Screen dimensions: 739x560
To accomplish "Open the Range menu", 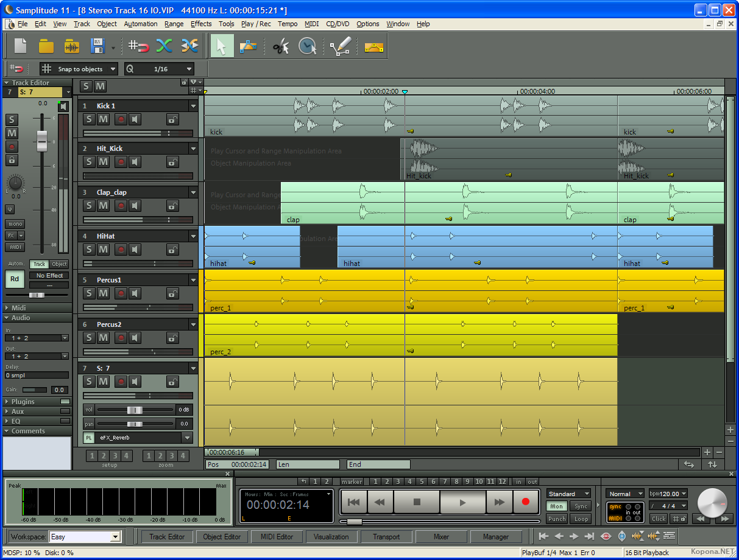I will tap(174, 24).
